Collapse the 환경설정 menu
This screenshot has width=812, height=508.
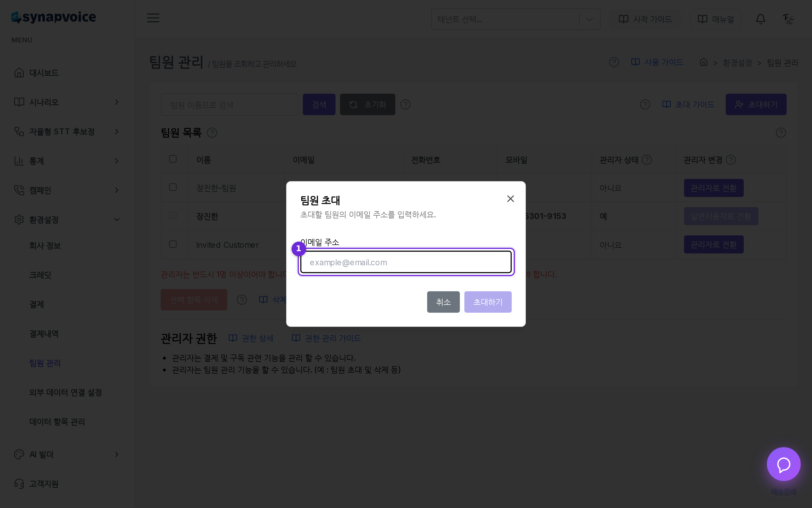(x=67, y=219)
